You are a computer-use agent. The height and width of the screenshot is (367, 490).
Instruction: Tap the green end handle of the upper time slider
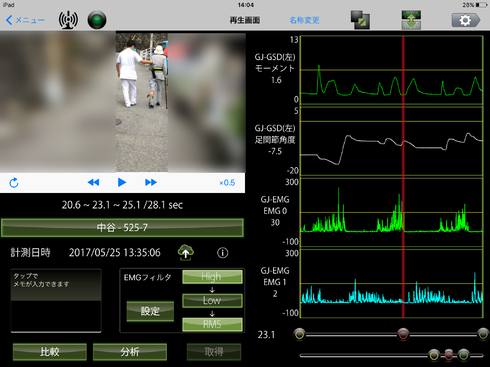(483, 334)
